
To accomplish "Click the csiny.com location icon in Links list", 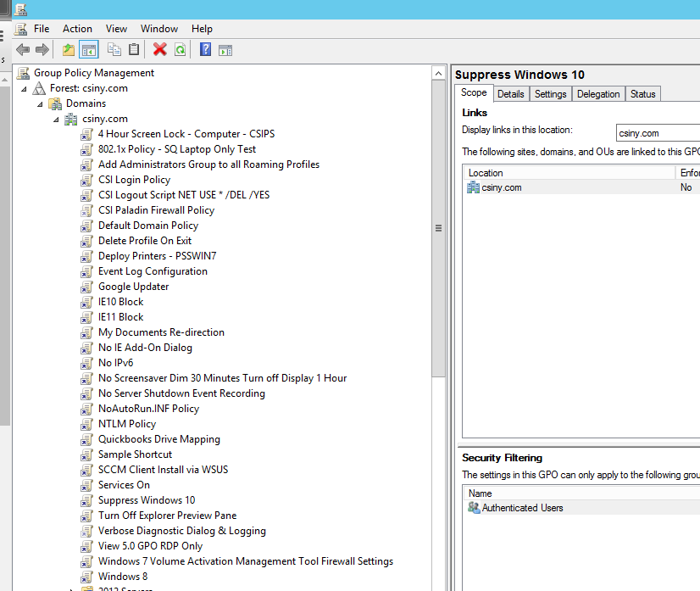I will coord(473,187).
